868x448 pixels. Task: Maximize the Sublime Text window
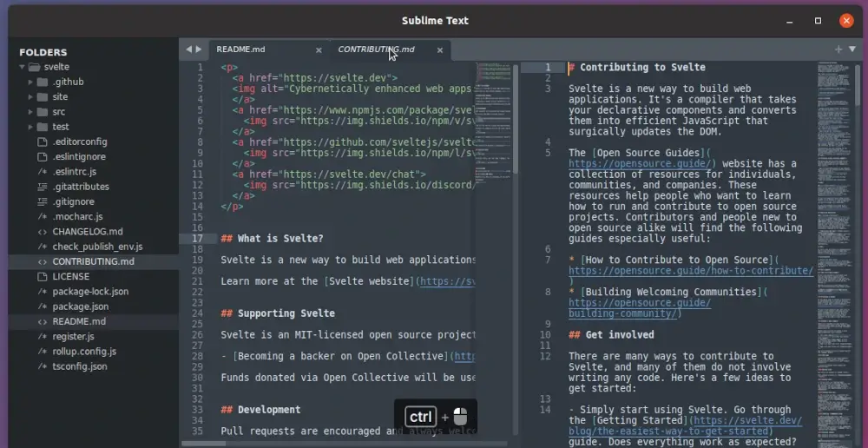click(x=819, y=21)
